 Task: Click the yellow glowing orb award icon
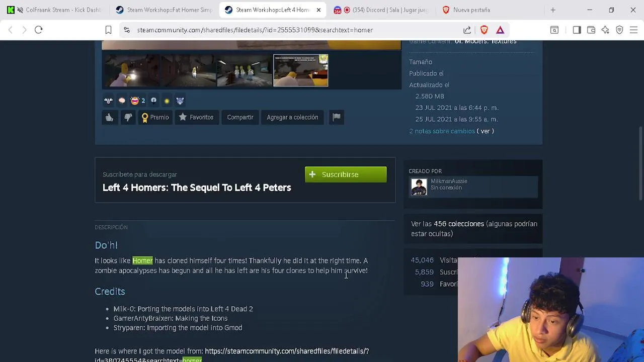(167, 101)
